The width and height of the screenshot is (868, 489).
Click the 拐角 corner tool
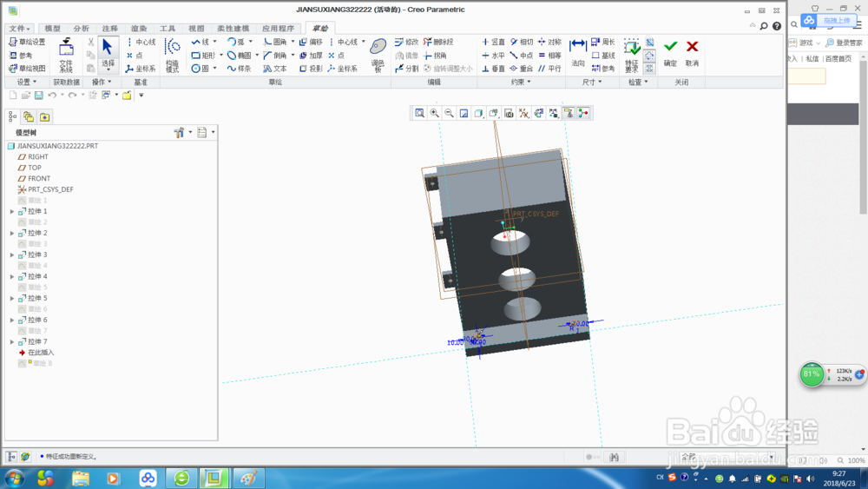(435, 56)
